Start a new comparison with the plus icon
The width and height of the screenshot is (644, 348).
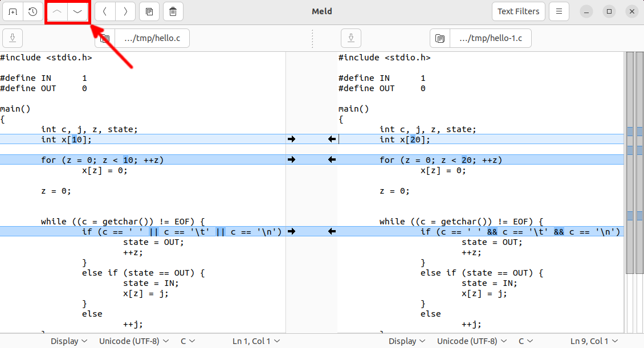tap(12, 11)
